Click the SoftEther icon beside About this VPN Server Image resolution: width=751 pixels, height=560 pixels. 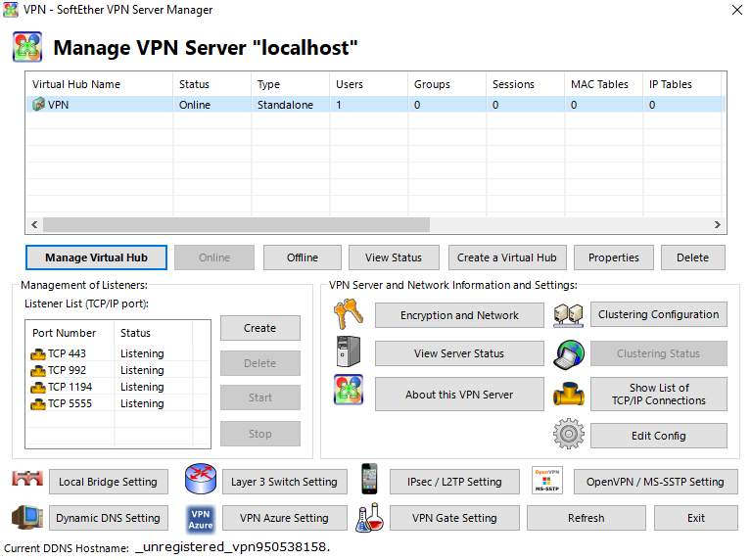click(x=349, y=390)
